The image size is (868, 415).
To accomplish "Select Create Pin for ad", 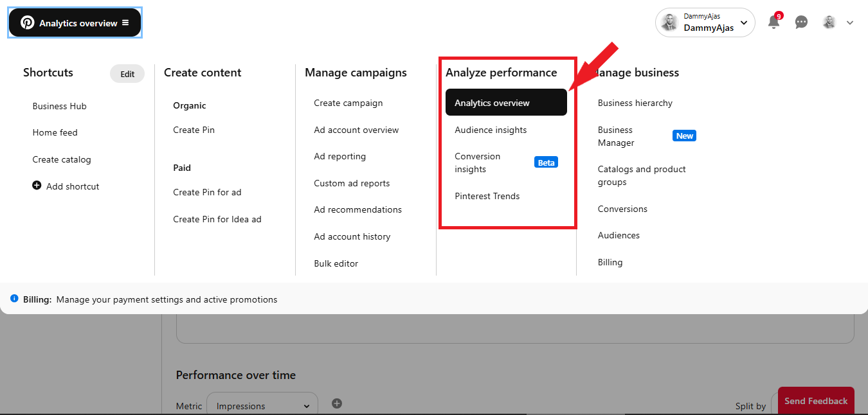I will [x=207, y=192].
